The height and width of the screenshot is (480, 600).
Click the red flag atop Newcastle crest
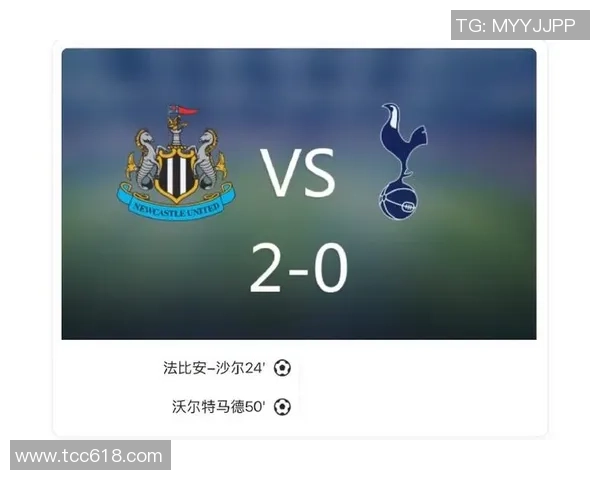tap(188, 111)
